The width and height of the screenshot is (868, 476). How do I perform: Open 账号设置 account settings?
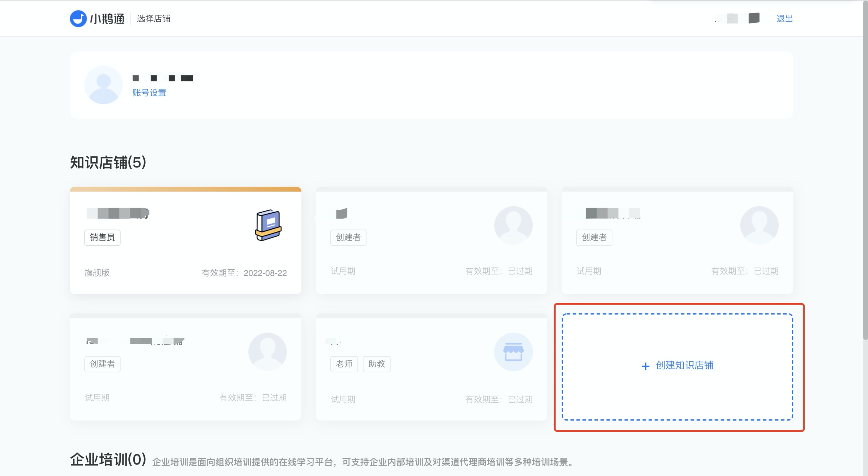pyautogui.click(x=149, y=93)
